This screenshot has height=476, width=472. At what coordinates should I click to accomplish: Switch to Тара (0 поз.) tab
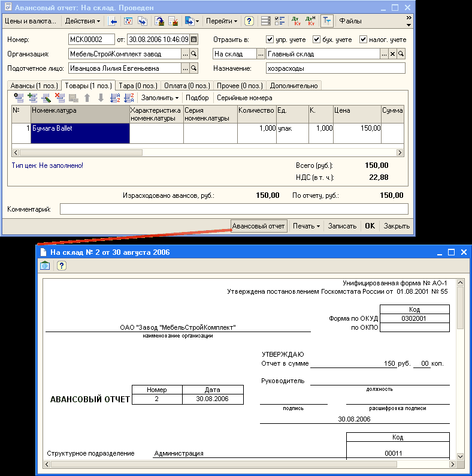138,86
